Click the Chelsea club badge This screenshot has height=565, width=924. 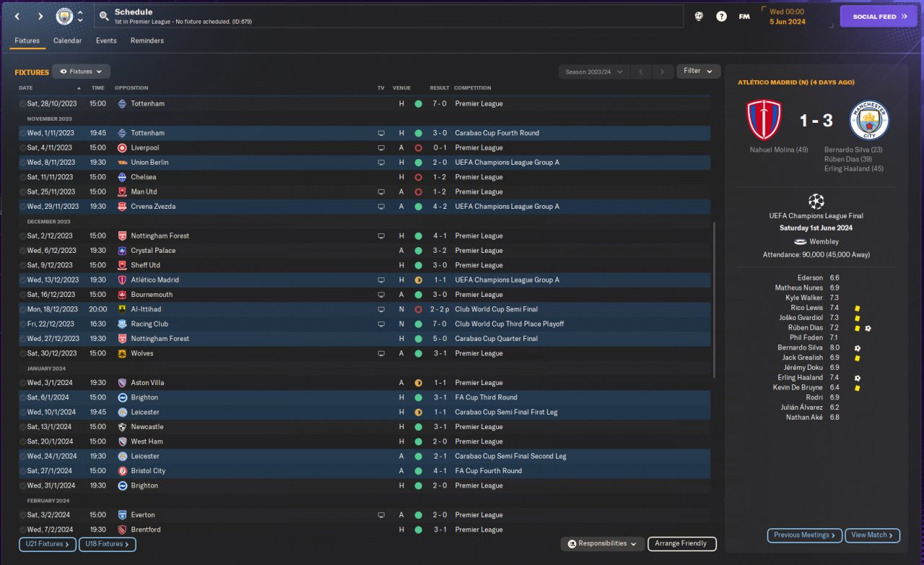pos(122,177)
